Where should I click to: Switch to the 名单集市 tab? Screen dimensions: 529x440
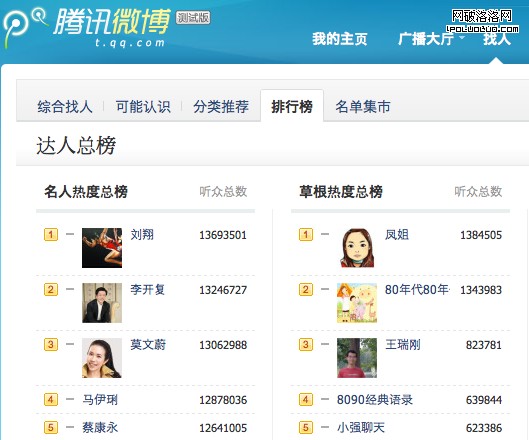click(x=363, y=107)
